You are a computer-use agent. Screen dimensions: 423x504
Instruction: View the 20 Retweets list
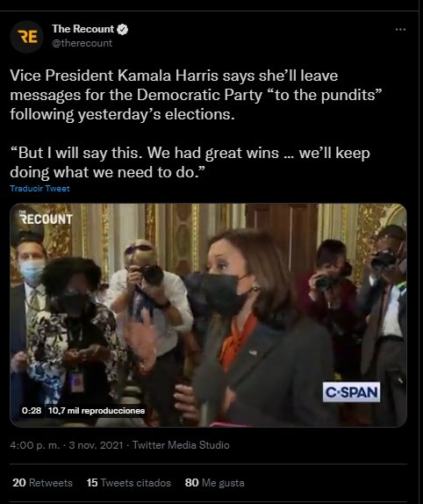point(42,483)
